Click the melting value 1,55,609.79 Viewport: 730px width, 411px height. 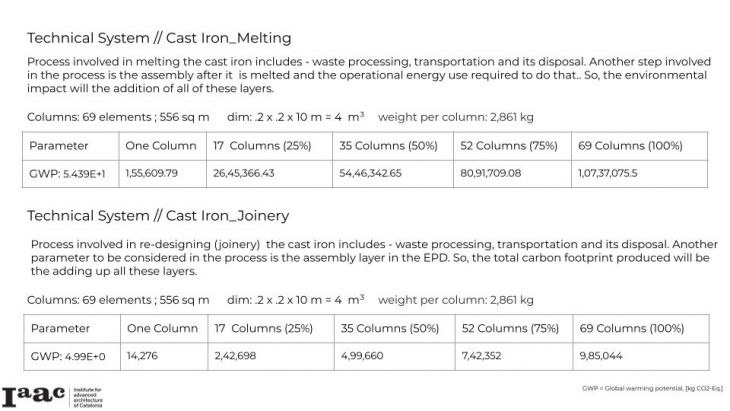click(x=152, y=173)
